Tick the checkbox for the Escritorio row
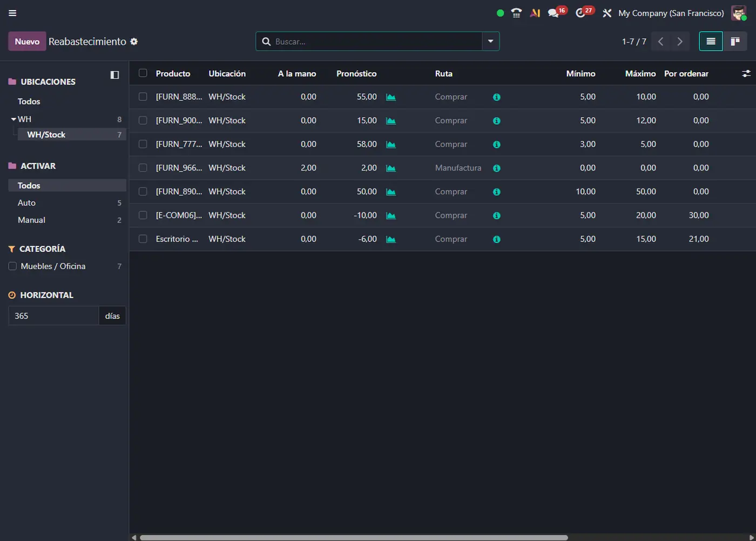The image size is (756, 541). coord(143,239)
